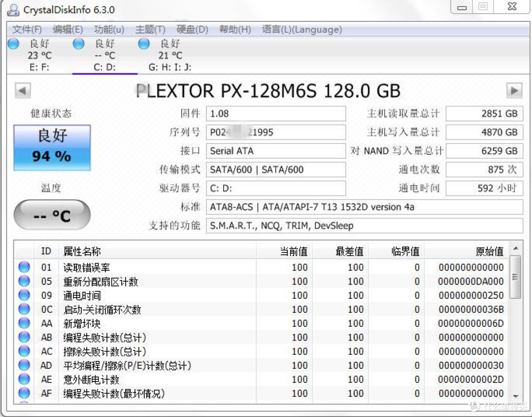Click the interface field Serial ATA

(276, 151)
